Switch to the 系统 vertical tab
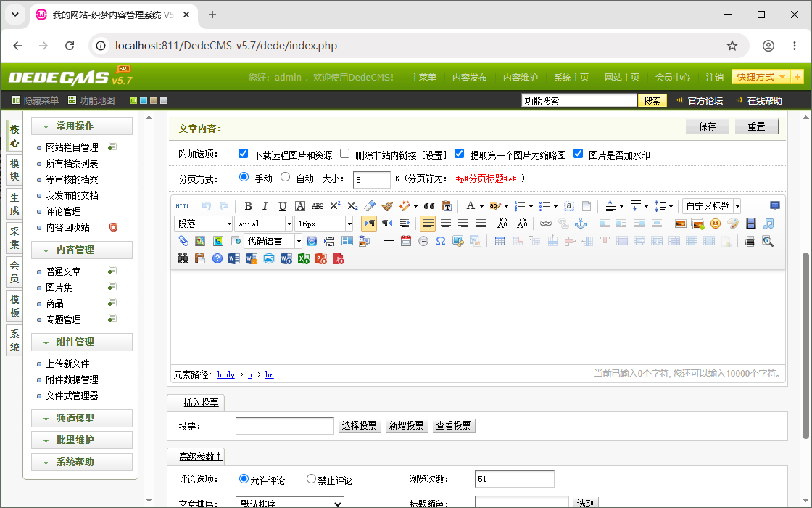Screen dimensions: 812x508 tap(14, 340)
